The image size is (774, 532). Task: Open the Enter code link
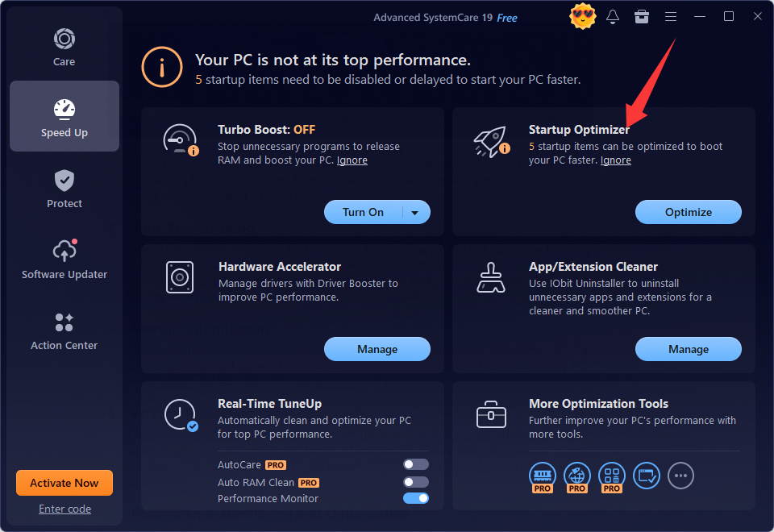point(64,509)
